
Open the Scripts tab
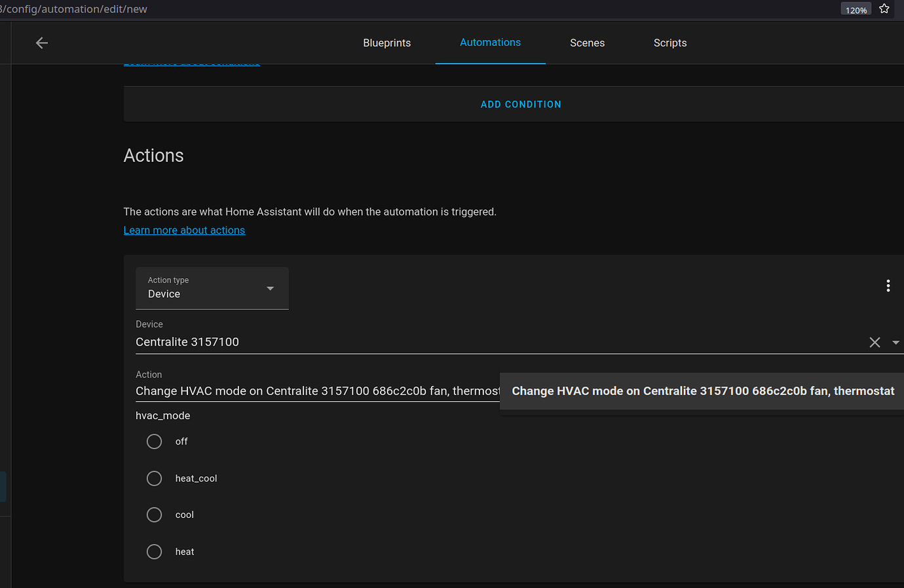point(669,43)
